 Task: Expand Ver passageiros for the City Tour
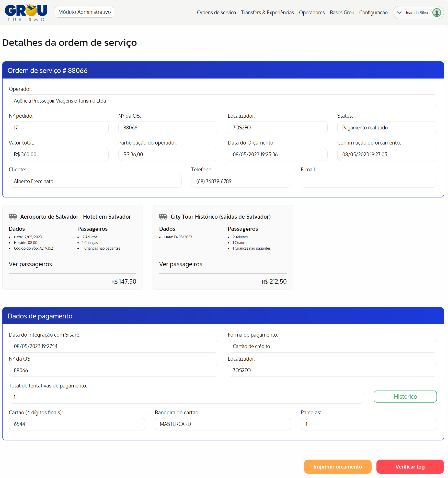click(x=181, y=264)
